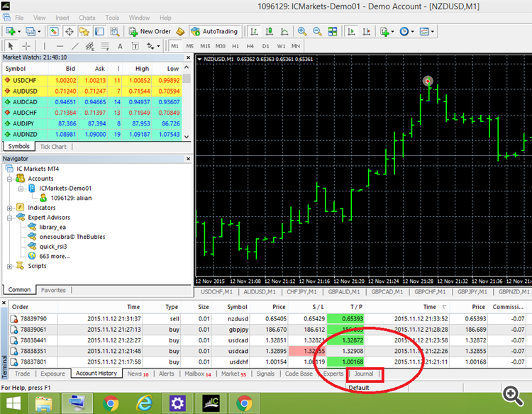
Task: Select the horizontal line drawing tool
Action: [x=60, y=46]
